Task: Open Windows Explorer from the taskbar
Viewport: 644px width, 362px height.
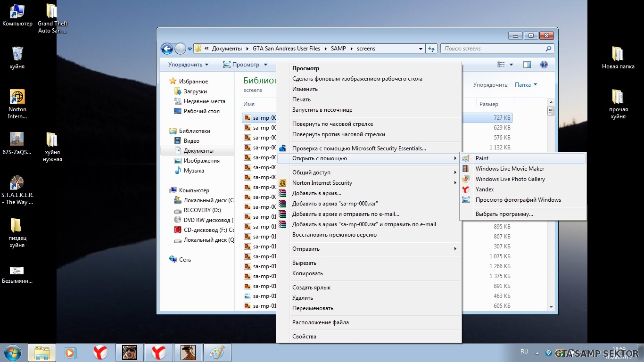Action: [42, 353]
